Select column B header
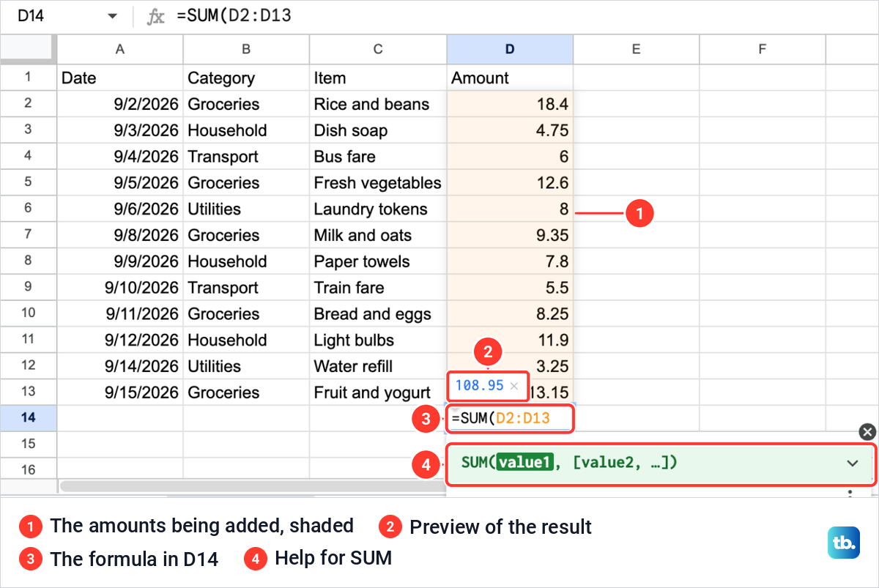Image resolution: width=879 pixels, height=588 pixels. [246, 49]
